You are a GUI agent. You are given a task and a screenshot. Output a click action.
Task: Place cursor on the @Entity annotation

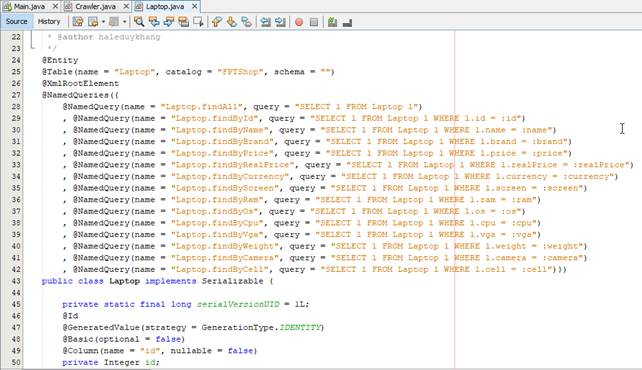60,60
